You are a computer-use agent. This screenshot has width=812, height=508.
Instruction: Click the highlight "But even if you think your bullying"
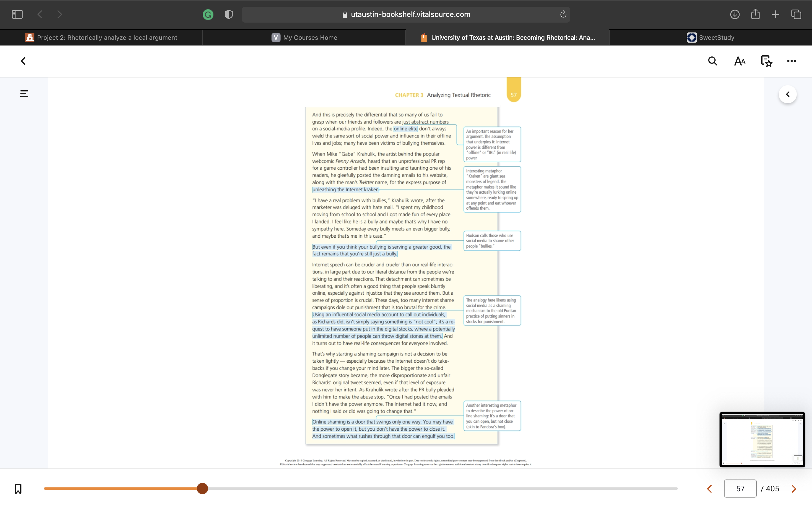point(381,250)
